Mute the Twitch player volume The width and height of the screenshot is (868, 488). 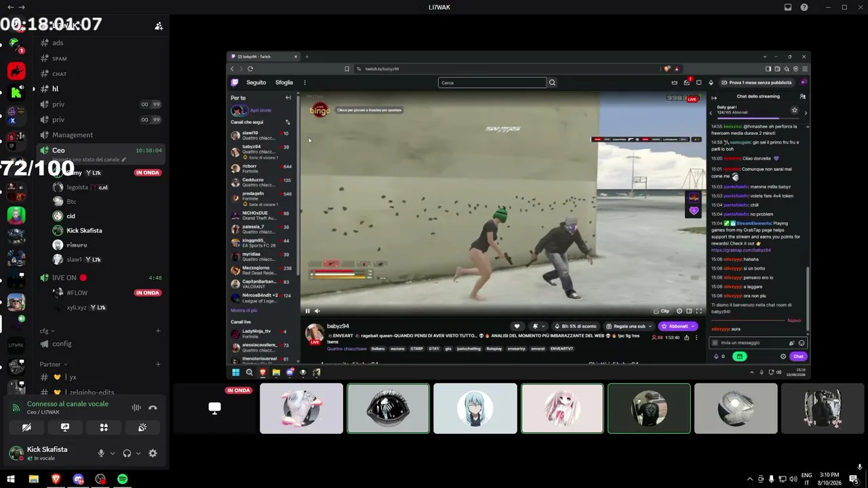(317, 311)
